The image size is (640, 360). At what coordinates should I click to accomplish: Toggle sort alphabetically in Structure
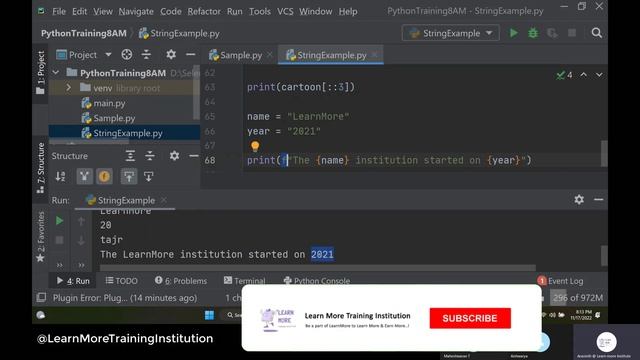[60, 176]
